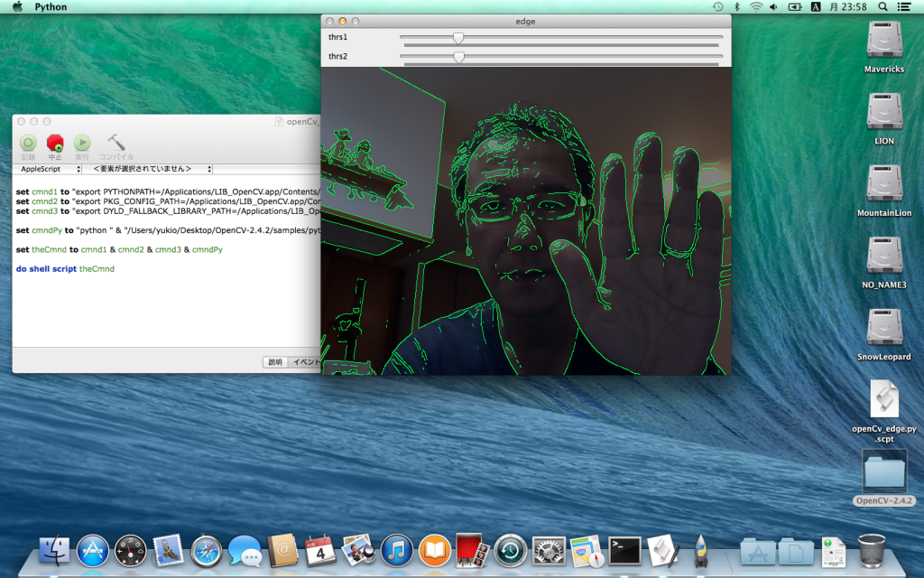Open the photo viewer app in the Dock
This screenshot has width=924, height=578.
coord(358,551)
